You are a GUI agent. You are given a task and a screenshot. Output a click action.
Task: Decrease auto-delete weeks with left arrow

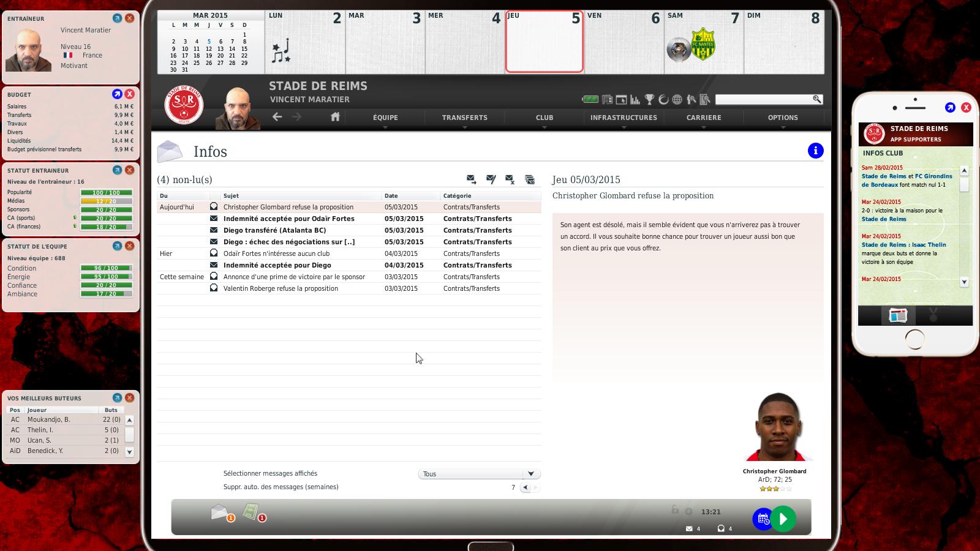click(526, 487)
